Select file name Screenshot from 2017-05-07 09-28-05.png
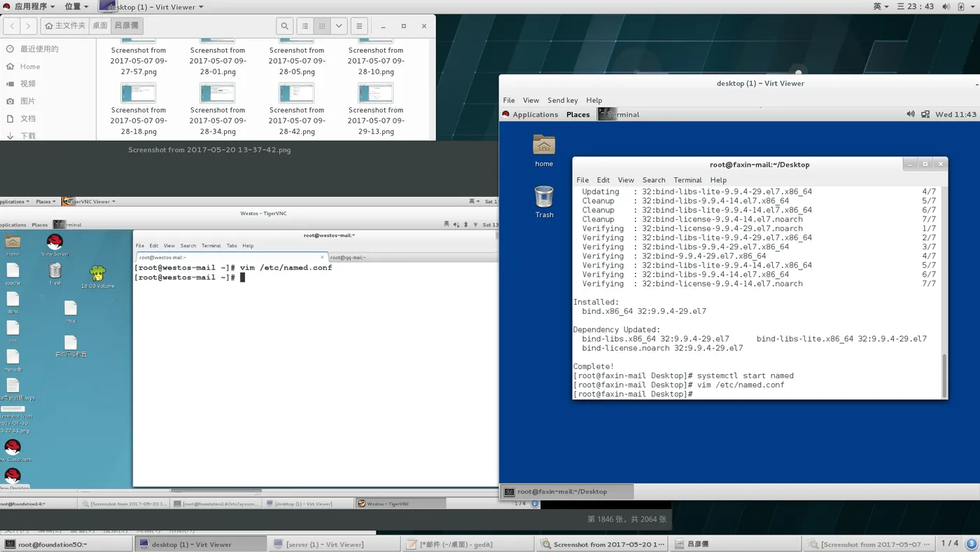 (x=297, y=61)
